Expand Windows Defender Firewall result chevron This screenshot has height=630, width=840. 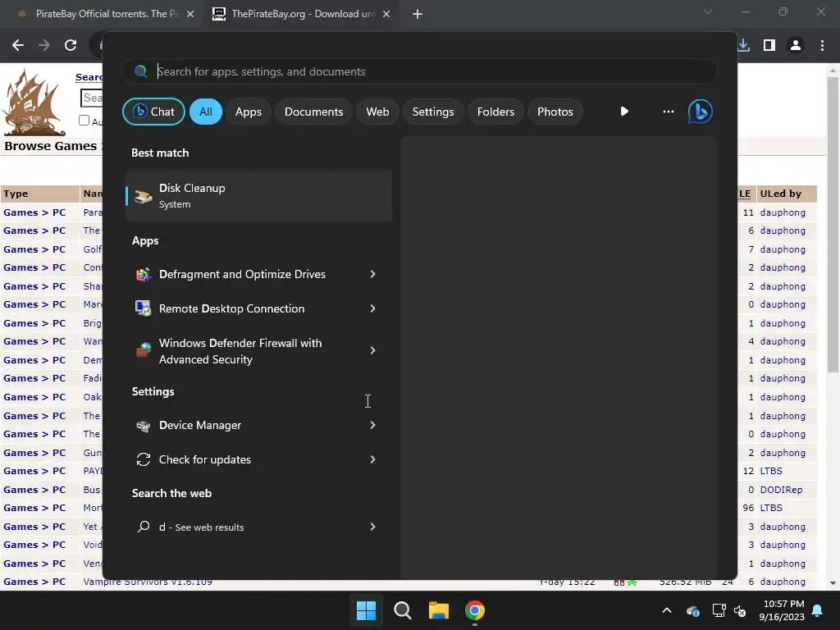[373, 350]
